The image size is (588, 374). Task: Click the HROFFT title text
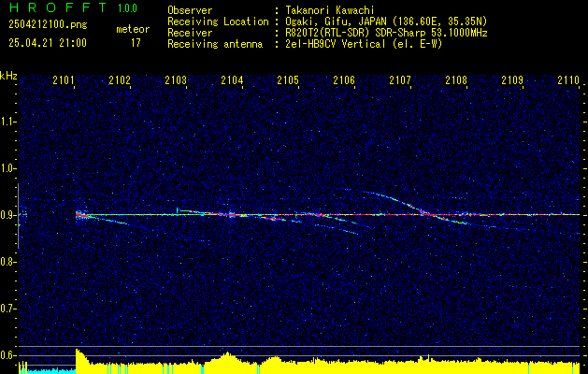click(x=58, y=7)
